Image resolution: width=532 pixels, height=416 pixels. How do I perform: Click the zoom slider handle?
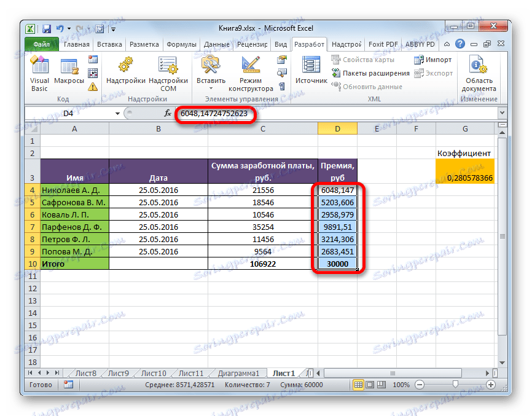tap(455, 385)
